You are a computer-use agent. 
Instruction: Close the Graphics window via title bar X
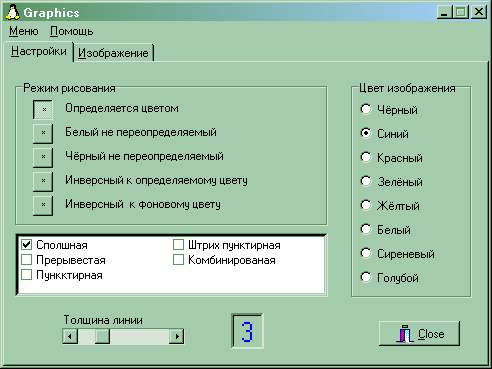479,12
